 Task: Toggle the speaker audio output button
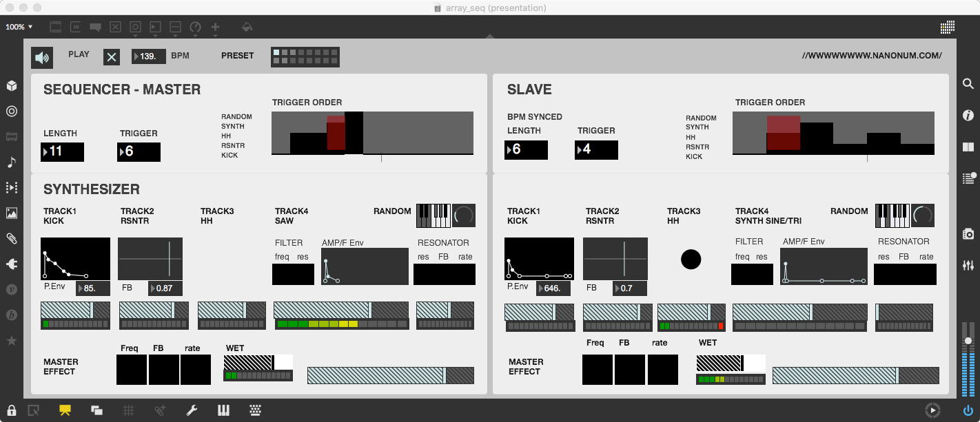click(43, 58)
